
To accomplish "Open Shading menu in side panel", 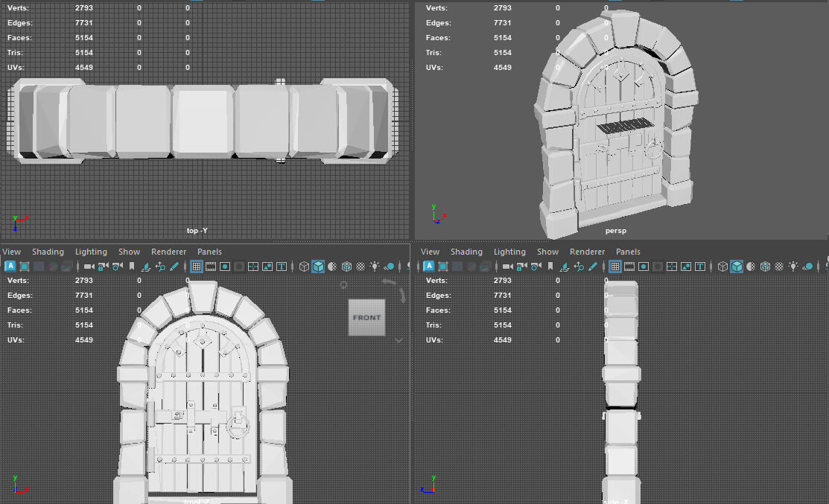I will point(467,252).
